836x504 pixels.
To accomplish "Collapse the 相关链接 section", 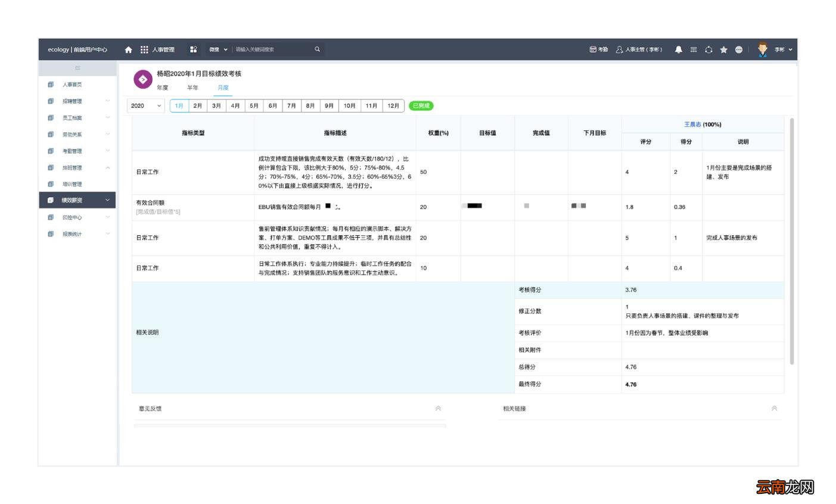I will 774,408.
